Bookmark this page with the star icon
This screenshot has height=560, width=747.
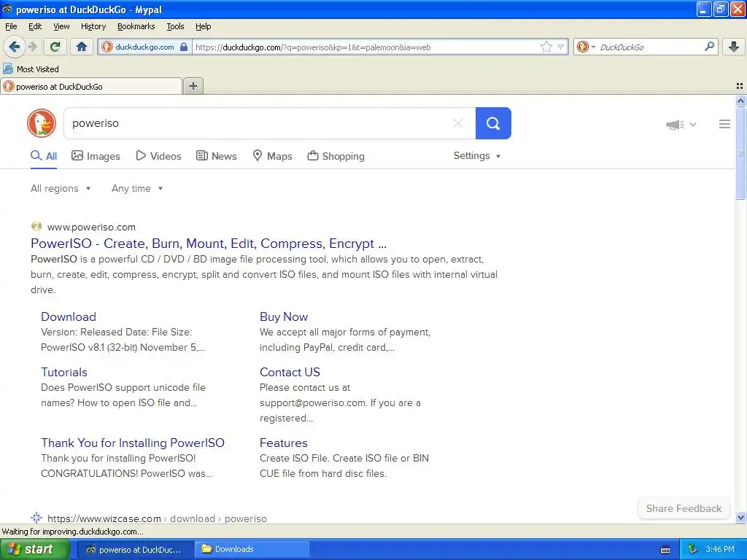click(x=546, y=47)
